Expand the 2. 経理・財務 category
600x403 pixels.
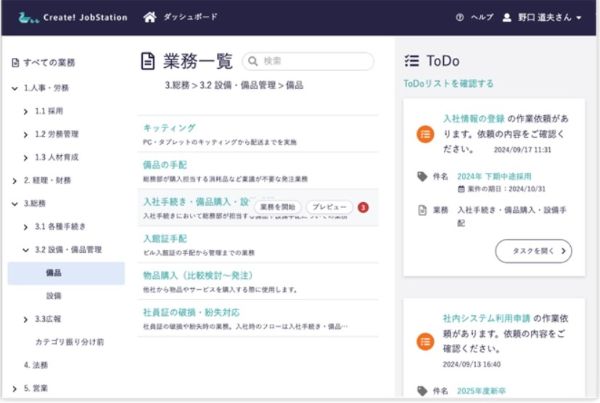pyautogui.click(x=14, y=180)
